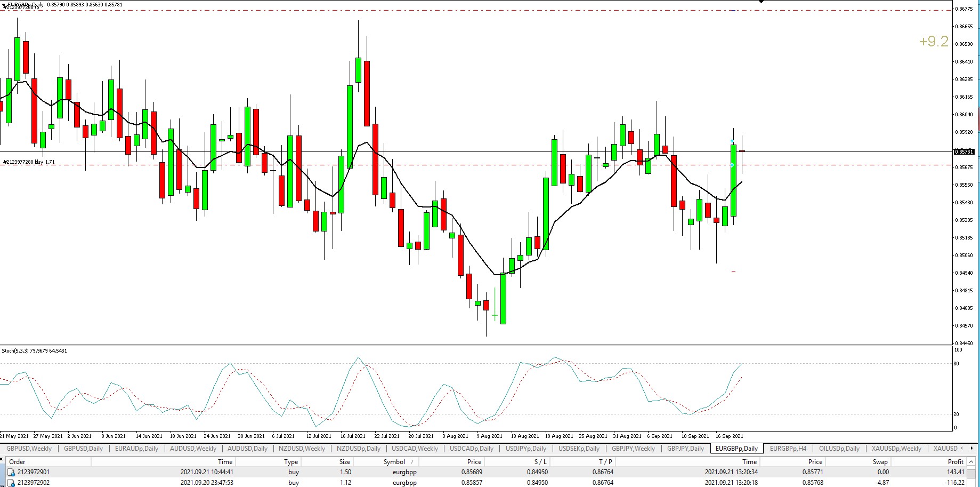Sort orders by Profit column header

point(955,462)
